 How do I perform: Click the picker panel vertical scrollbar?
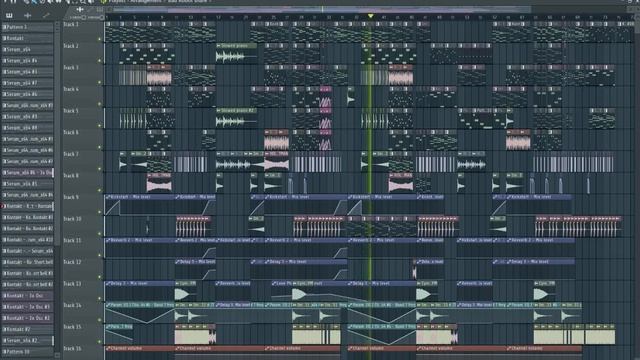[x=57, y=135]
